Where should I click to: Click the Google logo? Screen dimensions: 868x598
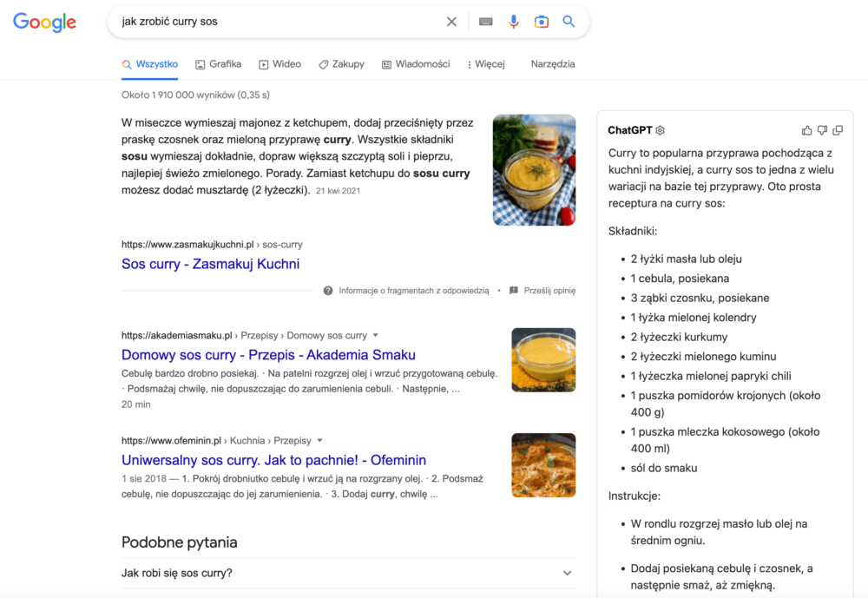(45, 23)
